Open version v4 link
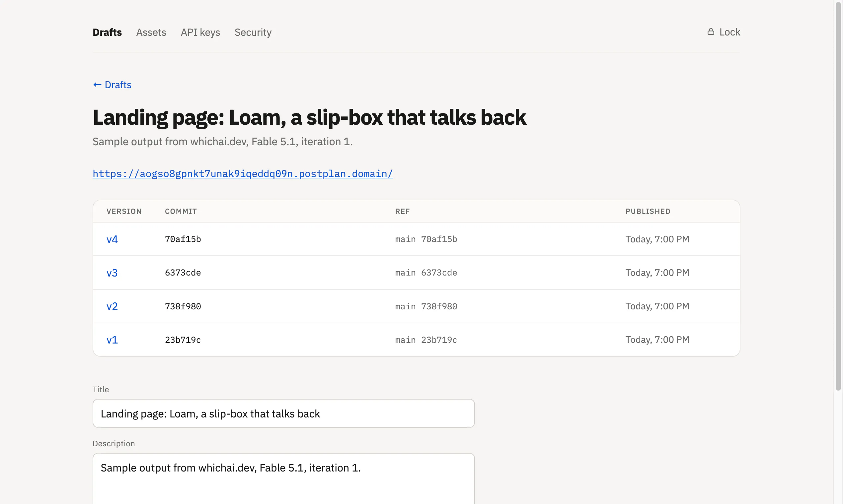The image size is (843, 504). (112, 239)
